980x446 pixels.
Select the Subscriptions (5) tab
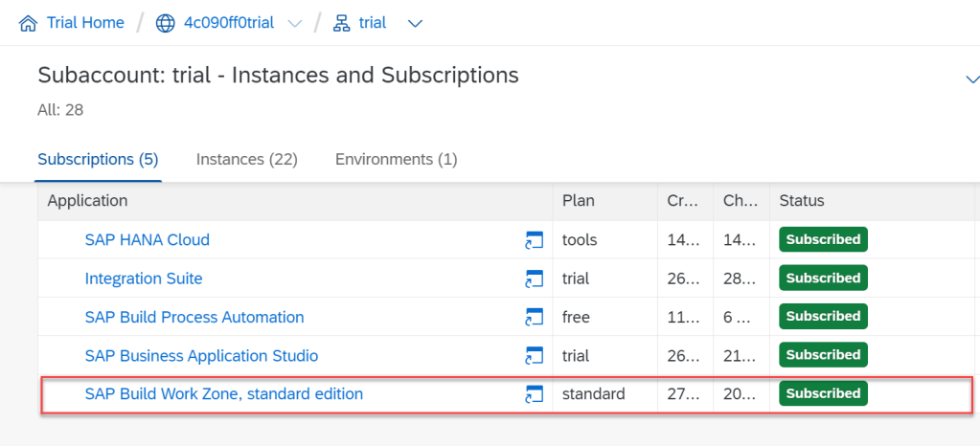tap(98, 159)
